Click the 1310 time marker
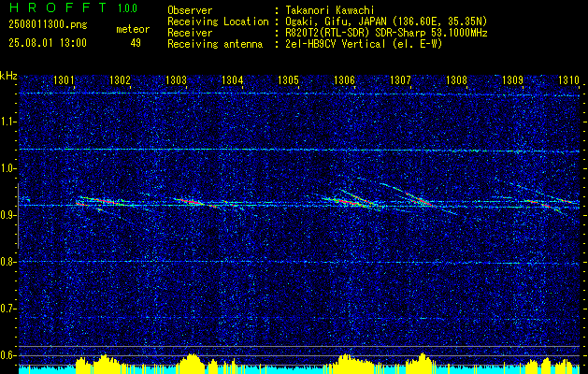This screenshot has height=374, width=588. pos(568,79)
